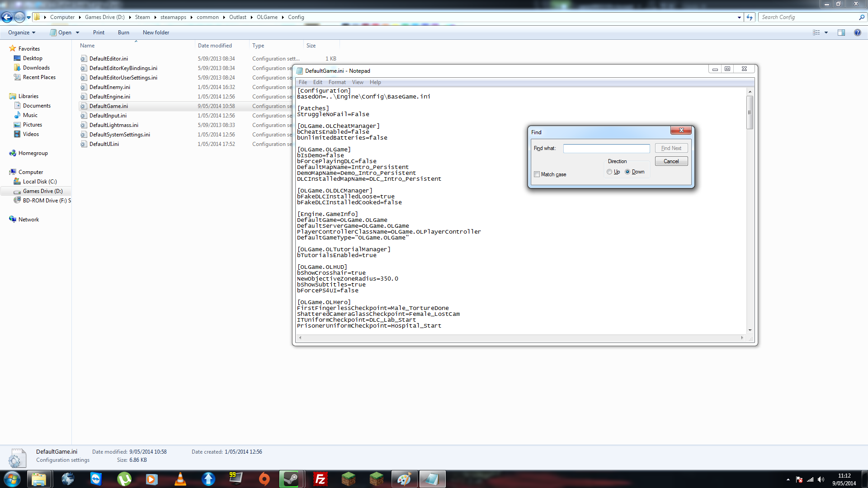Launch VLC media player from taskbar
868x488 pixels.
coord(180,479)
